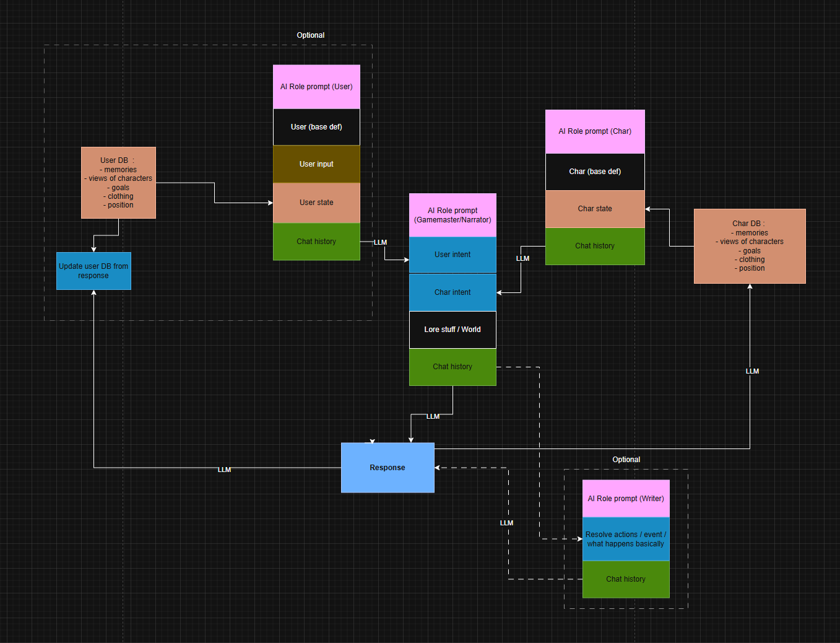Click the User DB box

point(118,183)
